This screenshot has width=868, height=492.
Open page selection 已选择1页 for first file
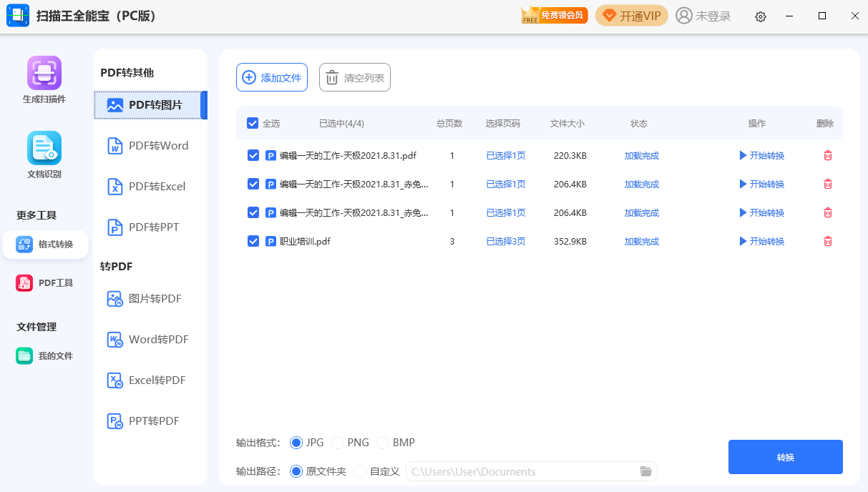pos(505,155)
